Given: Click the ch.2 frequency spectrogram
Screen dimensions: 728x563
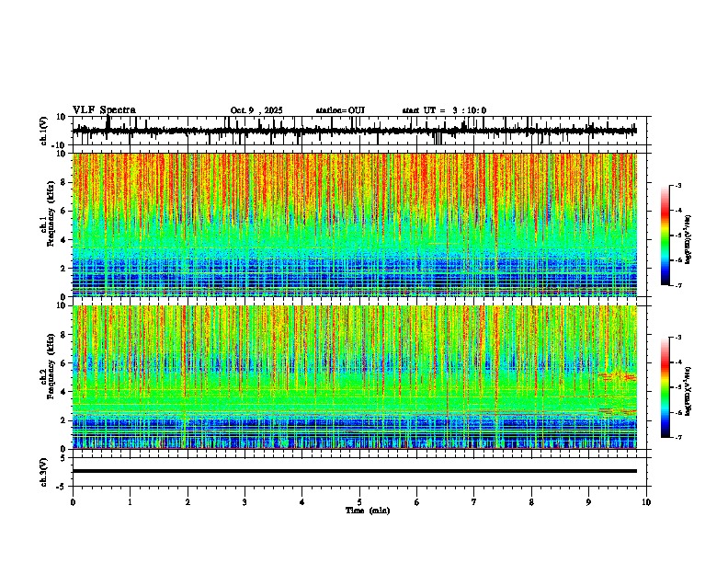Looking at the screenshot, I should tap(355, 377).
